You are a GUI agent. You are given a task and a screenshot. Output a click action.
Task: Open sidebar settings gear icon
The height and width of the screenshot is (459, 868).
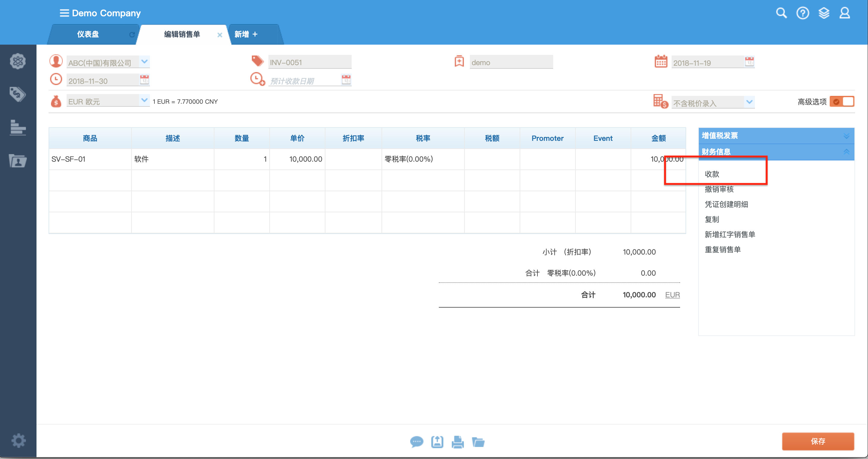coord(18,441)
